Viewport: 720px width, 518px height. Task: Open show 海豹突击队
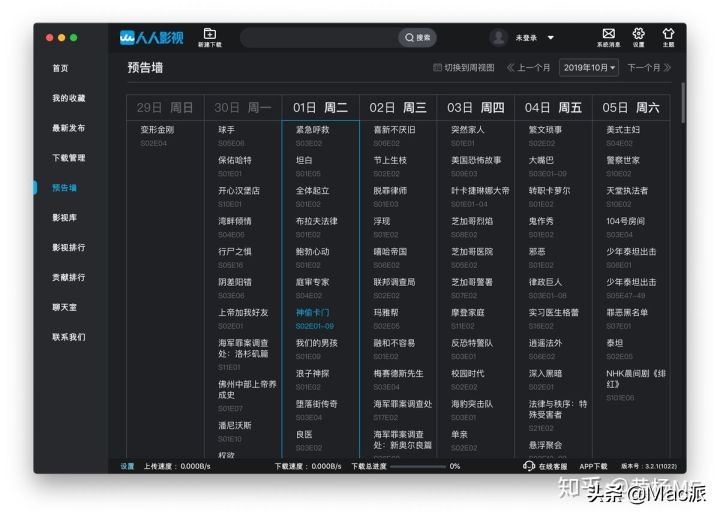(472, 404)
